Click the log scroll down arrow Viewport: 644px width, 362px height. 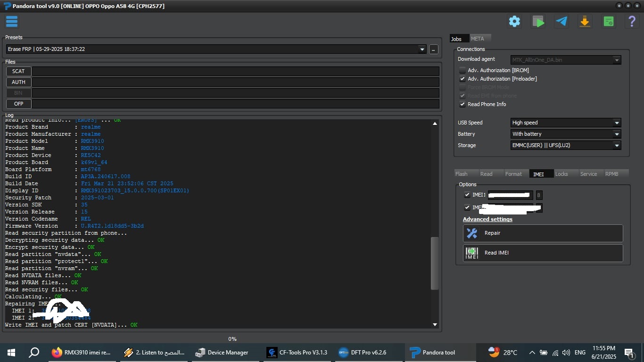click(x=435, y=324)
